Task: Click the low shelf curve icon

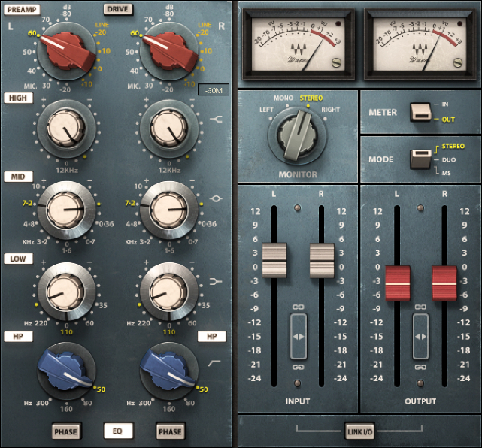Action: tap(216, 281)
